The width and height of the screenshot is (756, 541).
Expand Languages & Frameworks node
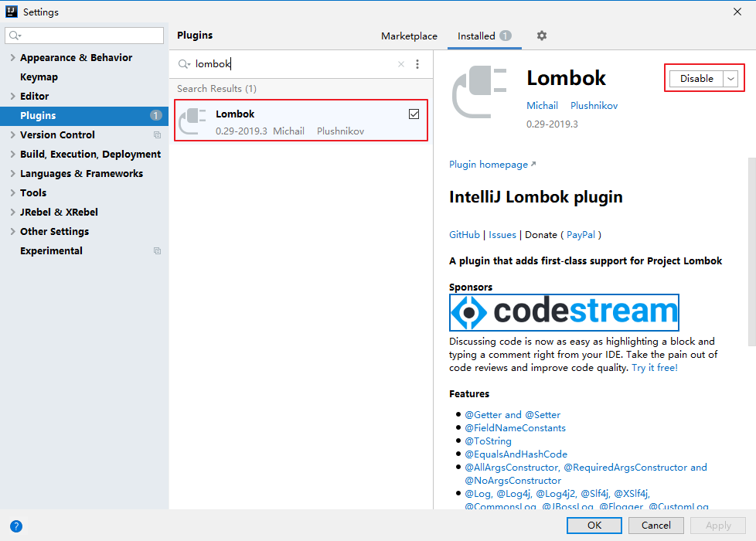(12, 174)
